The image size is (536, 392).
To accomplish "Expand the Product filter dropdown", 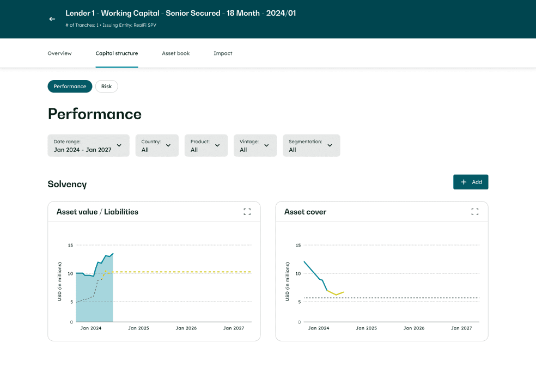I will 206,145.
